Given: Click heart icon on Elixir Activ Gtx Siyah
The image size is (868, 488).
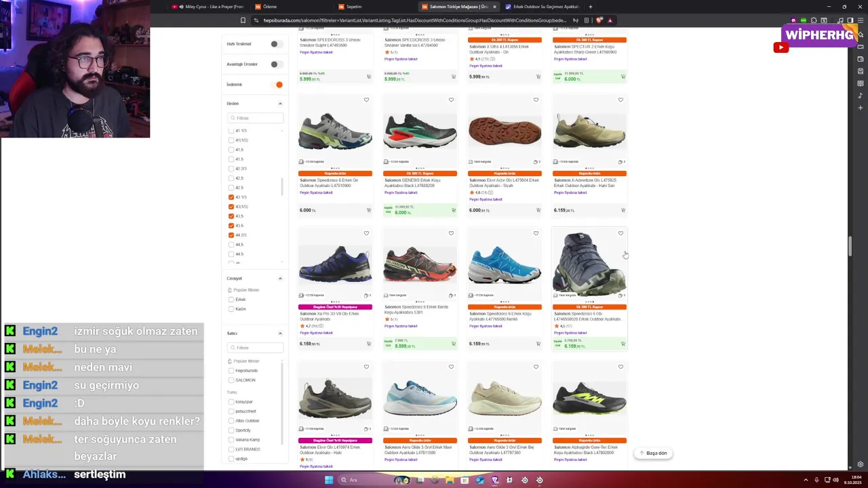Looking at the screenshot, I should (536, 100).
